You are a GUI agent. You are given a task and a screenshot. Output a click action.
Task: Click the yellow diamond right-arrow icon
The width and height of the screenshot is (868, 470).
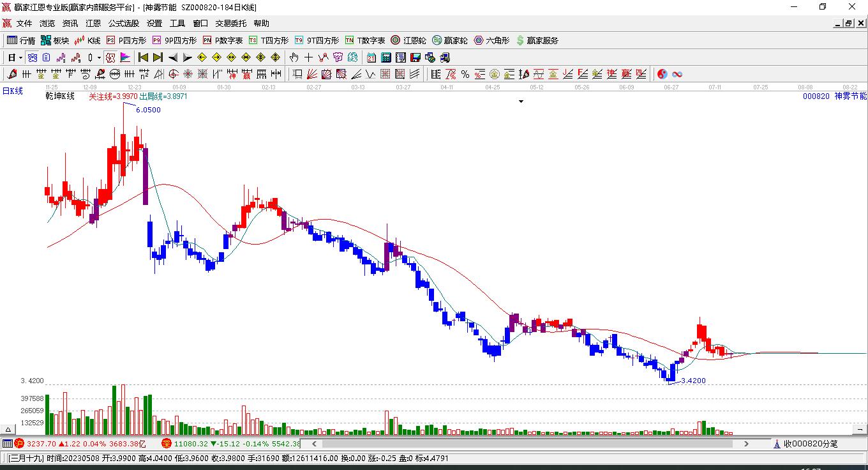pyautogui.click(x=216, y=57)
